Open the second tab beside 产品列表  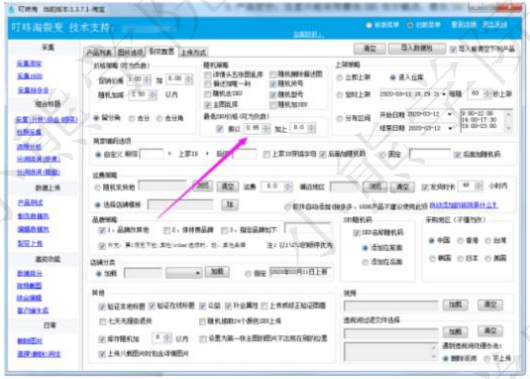point(130,52)
